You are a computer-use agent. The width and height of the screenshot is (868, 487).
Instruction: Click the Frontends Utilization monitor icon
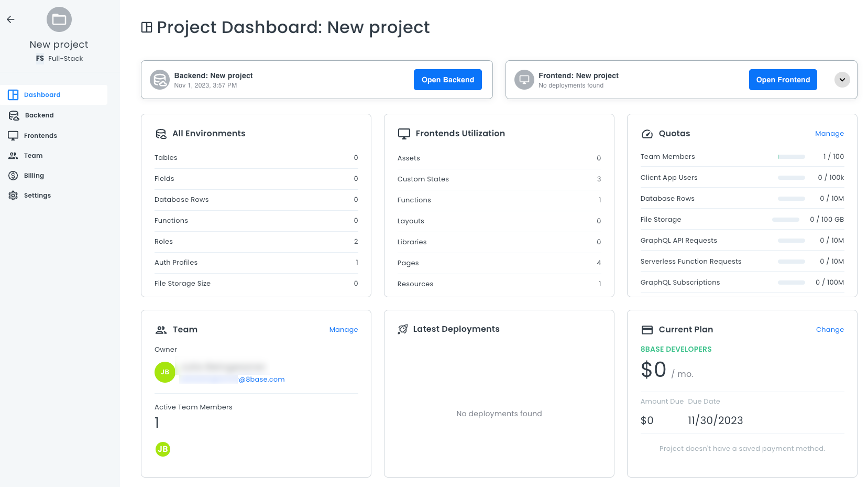404,134
